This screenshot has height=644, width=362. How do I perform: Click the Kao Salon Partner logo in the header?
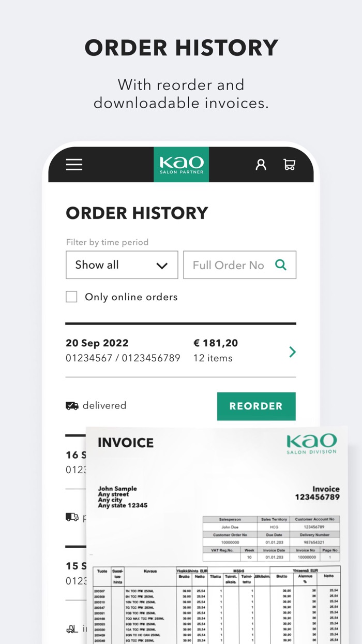pyautogui.click(x=181, y=164)
